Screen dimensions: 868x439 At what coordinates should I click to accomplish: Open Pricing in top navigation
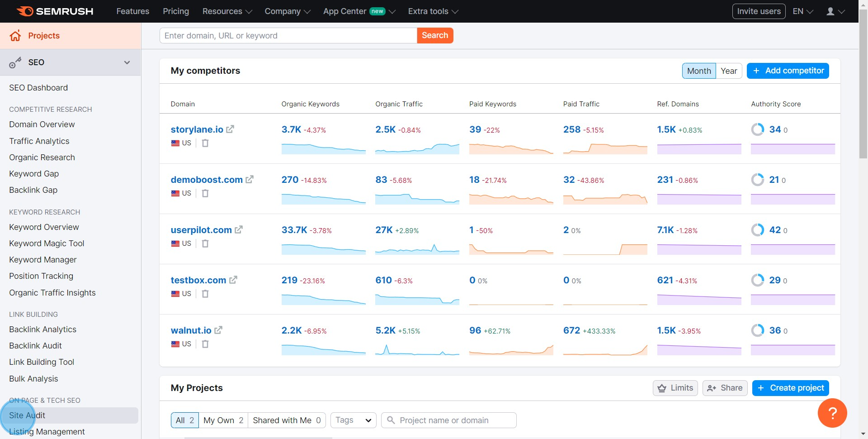pyautogui.click(x=176, y=11)
